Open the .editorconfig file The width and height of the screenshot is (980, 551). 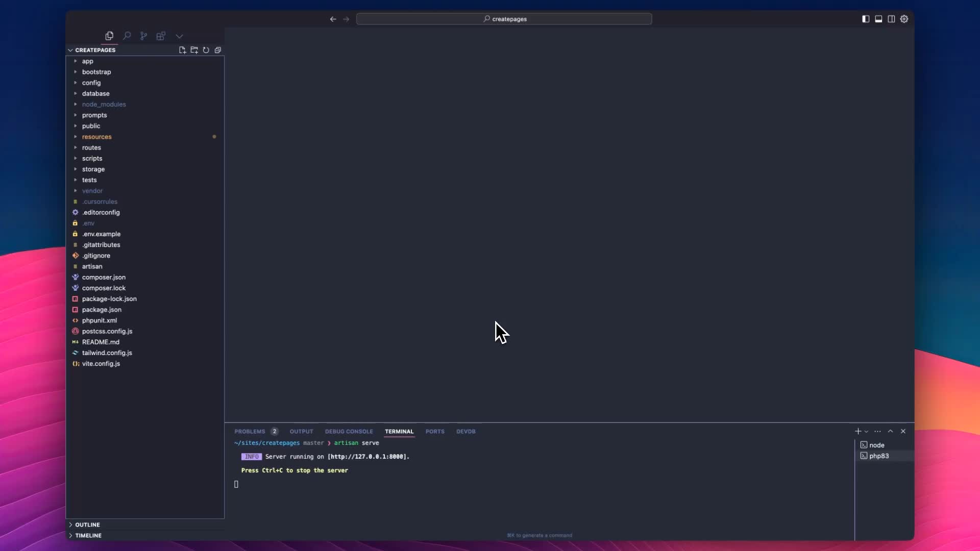pyautogui.click(x=145, y=212)
